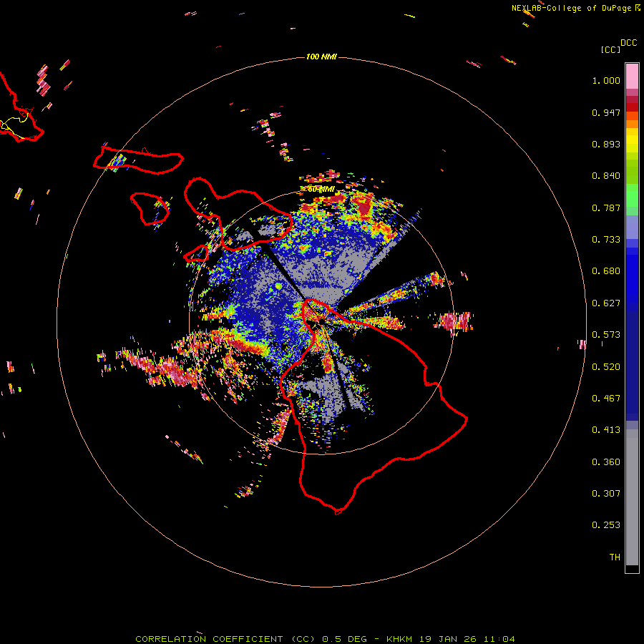This screenshot has width=644, height=644.
Task: Click the pink swatch at top of color bar
Action: tap(632, 76)
